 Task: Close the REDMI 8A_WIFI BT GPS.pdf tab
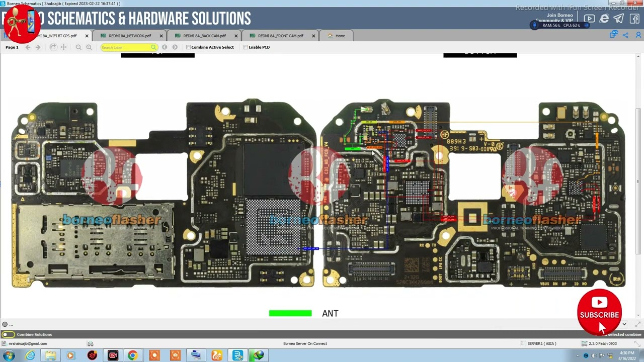tap(87, 36)
